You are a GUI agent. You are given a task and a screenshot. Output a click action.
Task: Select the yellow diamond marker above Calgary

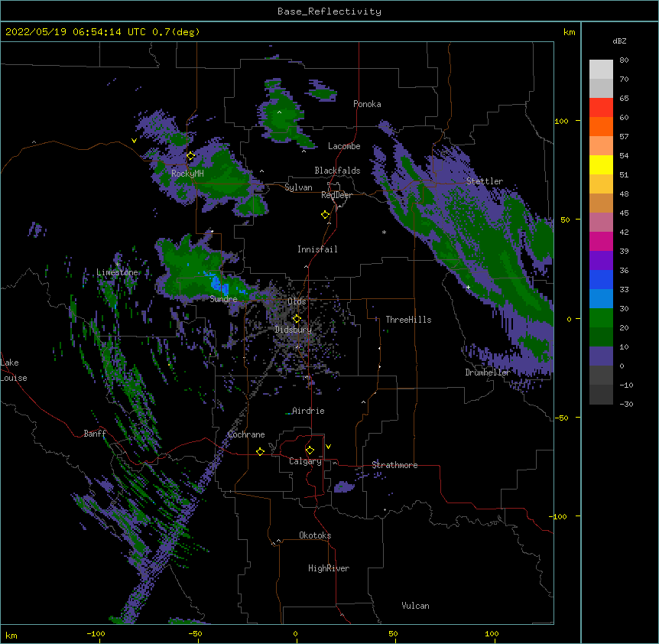point(310,450)
